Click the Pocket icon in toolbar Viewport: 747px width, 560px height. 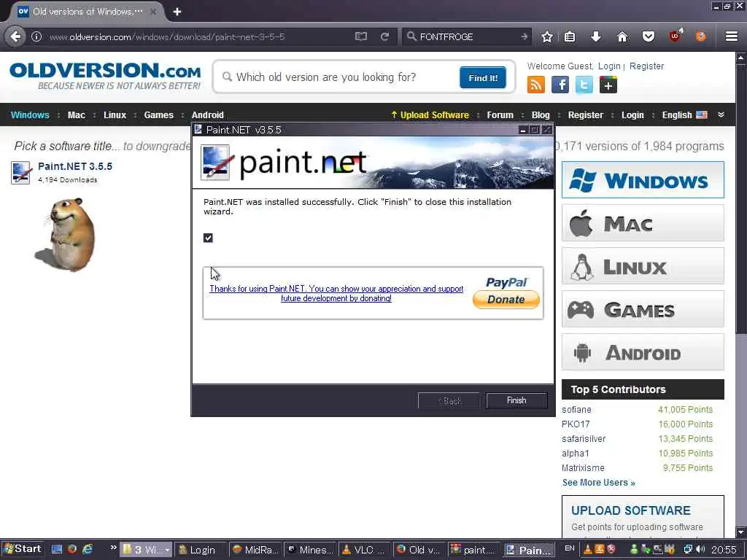coord(649,36)
